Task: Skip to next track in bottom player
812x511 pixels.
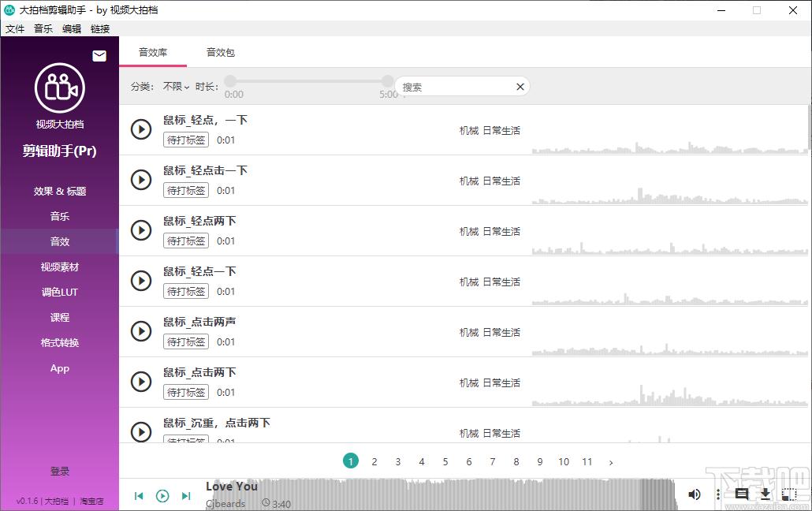Action: coord(186,496)
